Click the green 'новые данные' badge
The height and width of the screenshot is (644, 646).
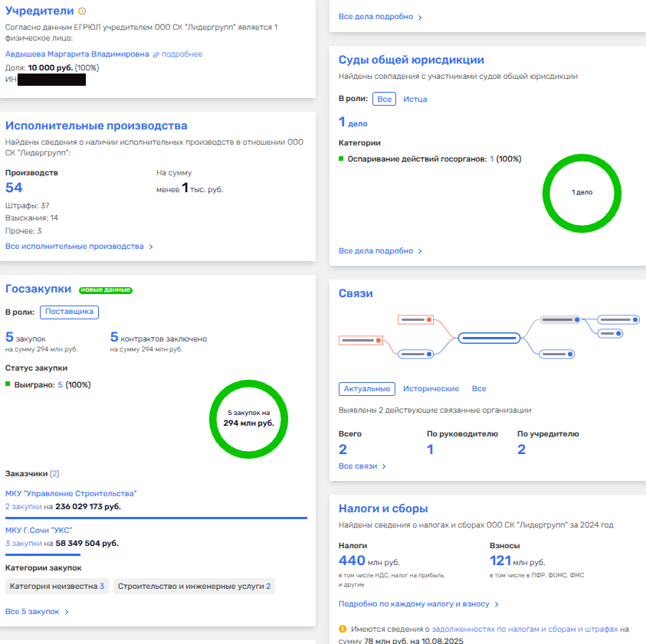(105, 289)
